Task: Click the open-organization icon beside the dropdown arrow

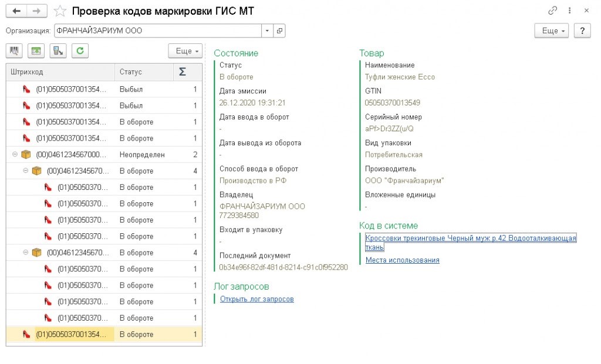Action: tap(279, 30)
